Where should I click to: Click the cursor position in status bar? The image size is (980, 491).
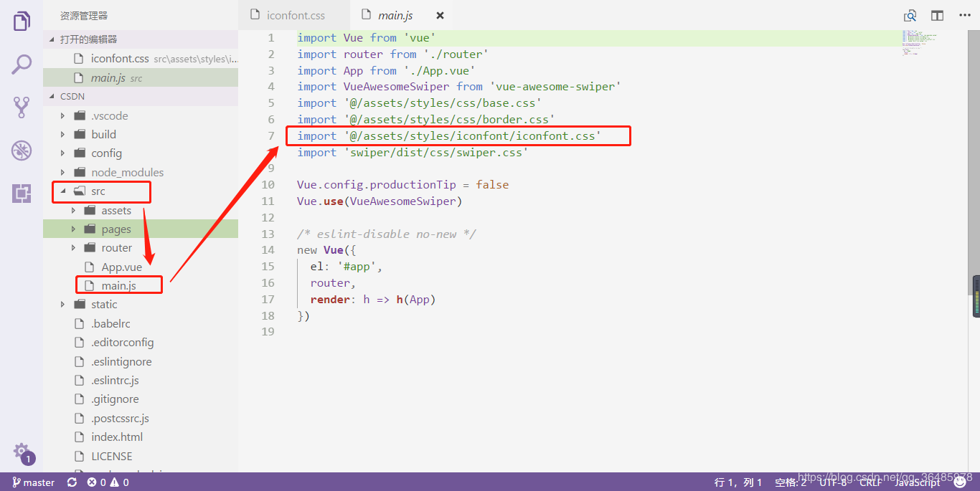pos(738,482)
